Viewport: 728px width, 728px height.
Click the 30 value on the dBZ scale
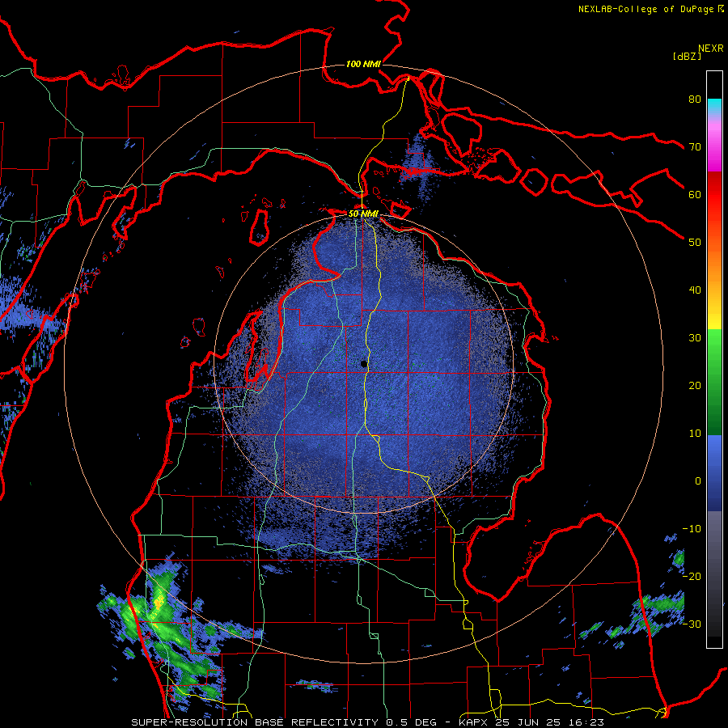click(x=695, y=337)
